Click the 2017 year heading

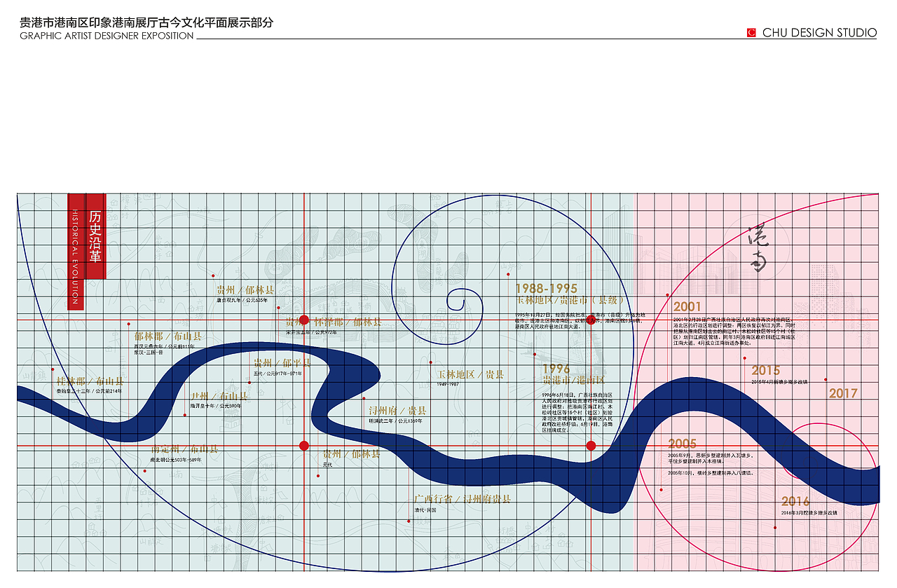[844, 393]
